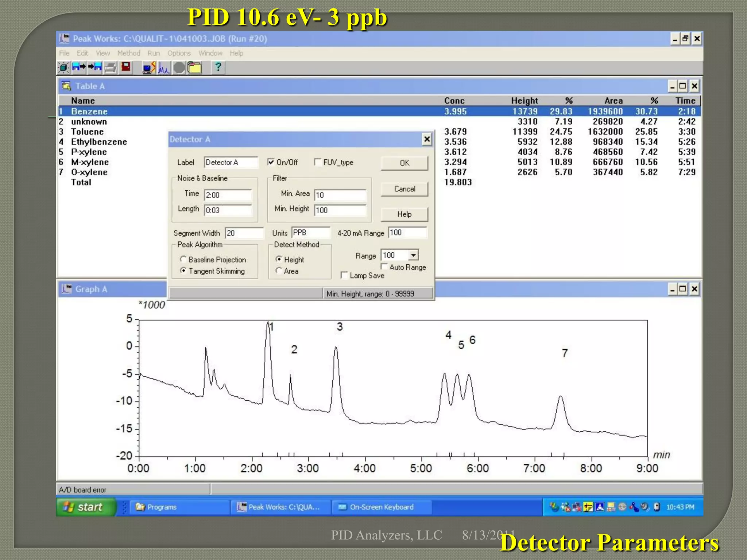Click the printer toolbar icon

pyautogui.click(x=111, y=67)
